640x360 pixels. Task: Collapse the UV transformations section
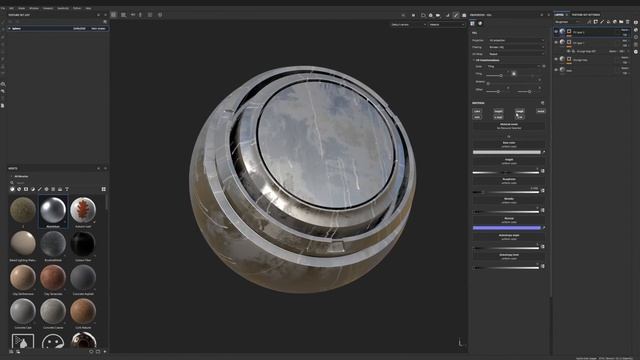point(474,60)
